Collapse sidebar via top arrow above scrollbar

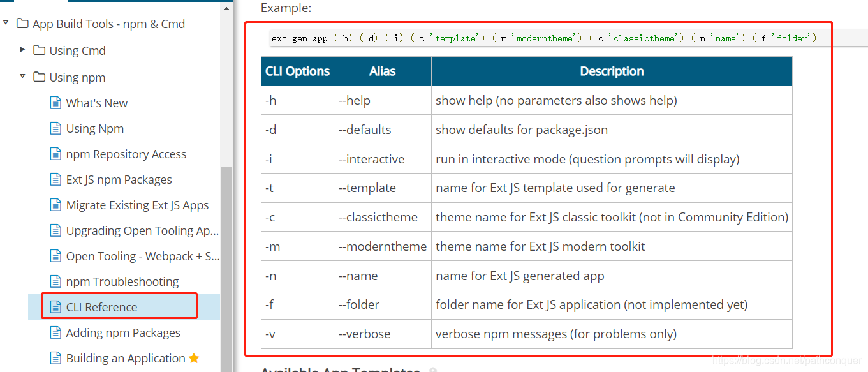[227, 9]
